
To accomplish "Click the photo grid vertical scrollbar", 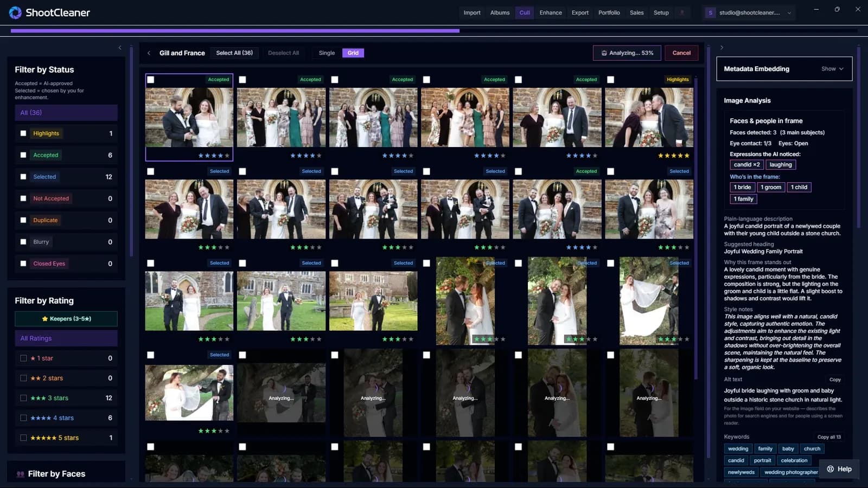I will pyautogui.click(x=695, y=228).
